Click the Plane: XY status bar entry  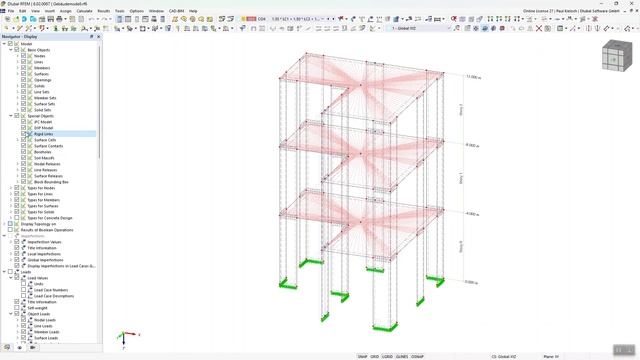[x=551, y=357]
